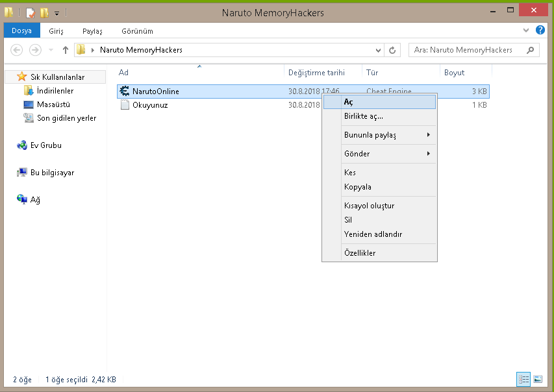Screen dimensions: 554x392
Task: Click the Okuyunuz text file icon
Action: [x=125, y=105]
